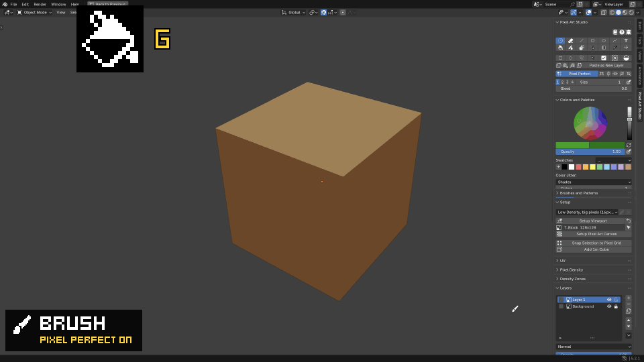Switch to the Animation sidebar tab
The width and height of the screenshot is (644, 362).
click(x=639, y=76)
